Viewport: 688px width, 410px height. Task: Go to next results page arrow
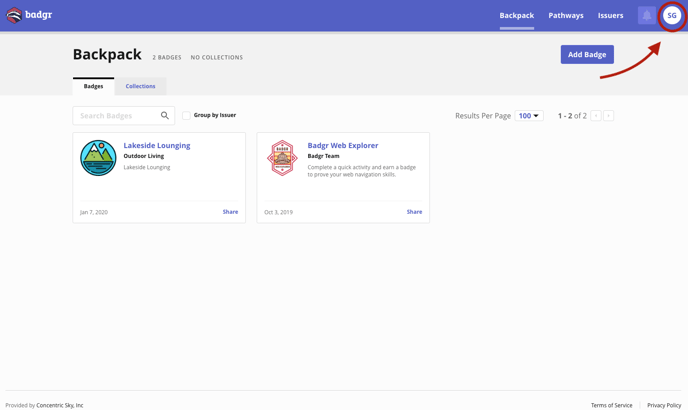pos(608,115)
